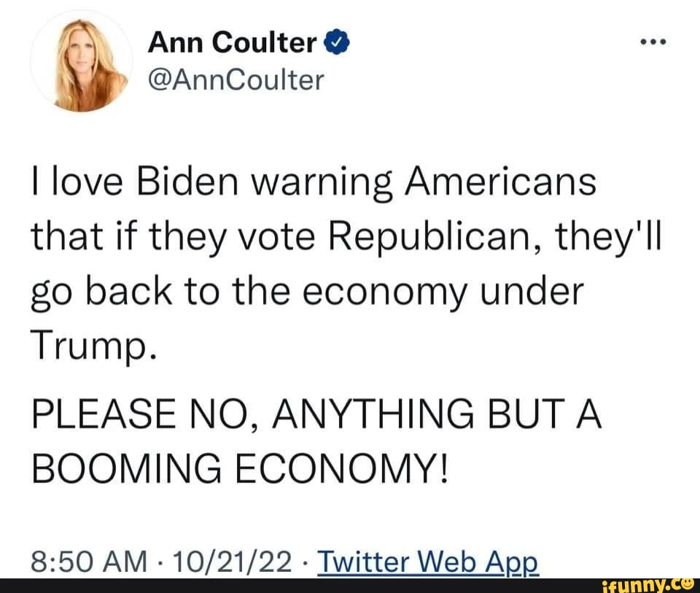Click the word Biden in the tweet
The height and width of the screenshot is (593, 700).
(x=187, y=182)
